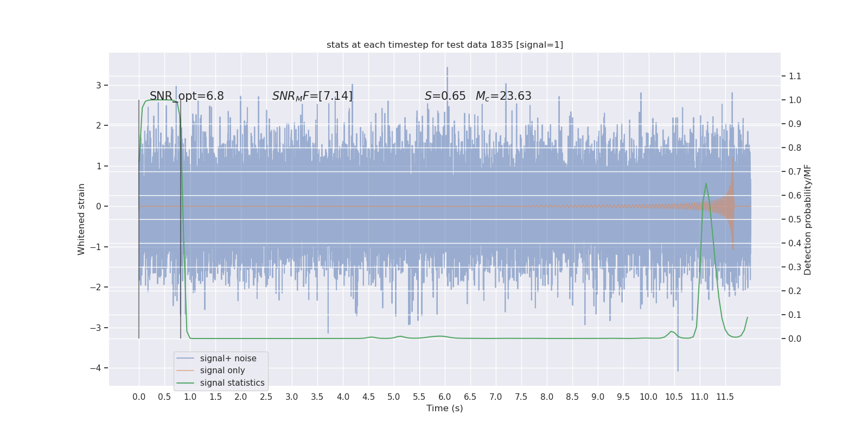The height and width of the screenshot is (434, 868).
Task: Click left y-axis tick label −2
Action: pyautogui.click(x=95, y=288)
